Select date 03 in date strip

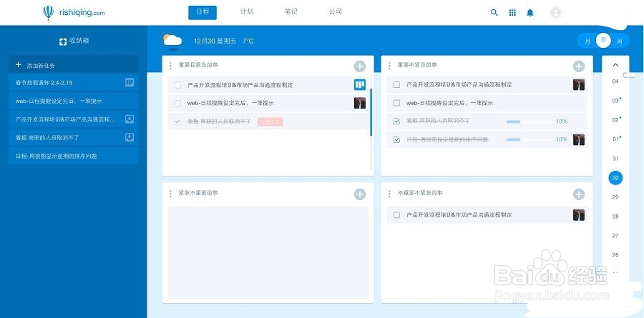(615, 101)
